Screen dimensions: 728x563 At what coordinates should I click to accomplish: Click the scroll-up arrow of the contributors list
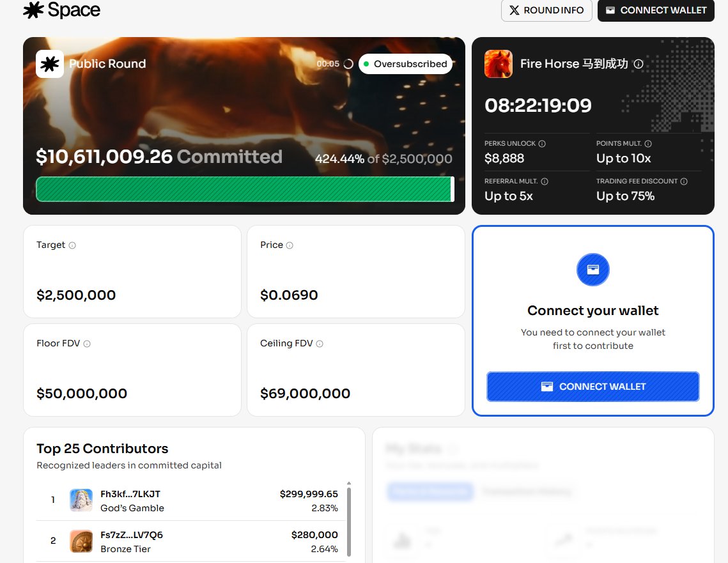click(x=349, y=484)
